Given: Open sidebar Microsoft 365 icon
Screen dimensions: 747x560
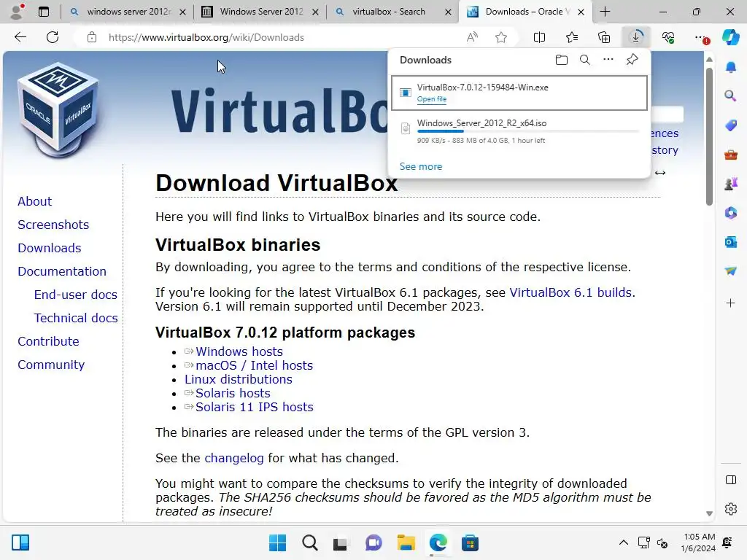Looking at the screenshot, I should (x=731, y=213).
